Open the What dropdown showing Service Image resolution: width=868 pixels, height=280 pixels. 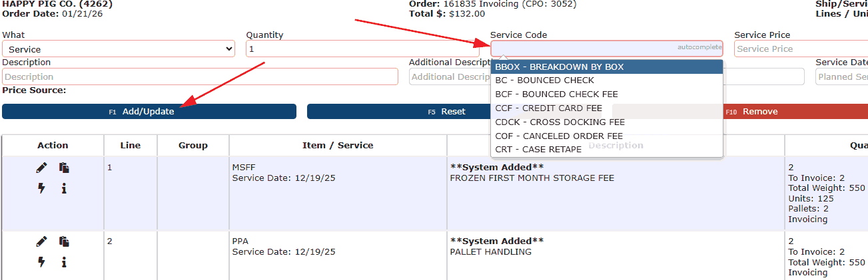coord(119,49)
